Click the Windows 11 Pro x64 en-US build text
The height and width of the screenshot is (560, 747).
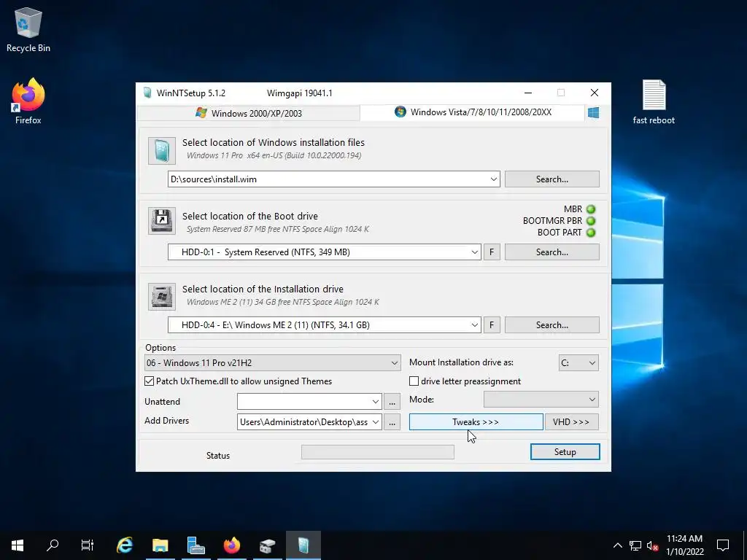point(274,156)
